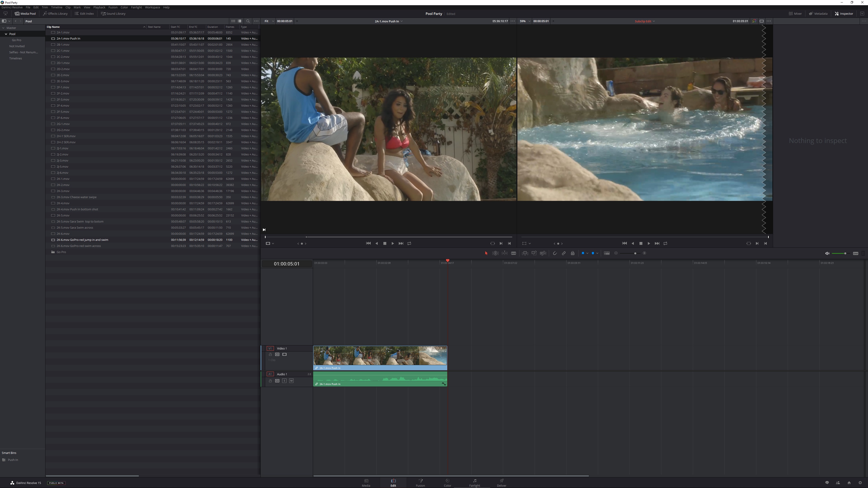Open the flag color dropdown arrow
Viewport: 868px width, 488px height.
(x=587, y=253)
